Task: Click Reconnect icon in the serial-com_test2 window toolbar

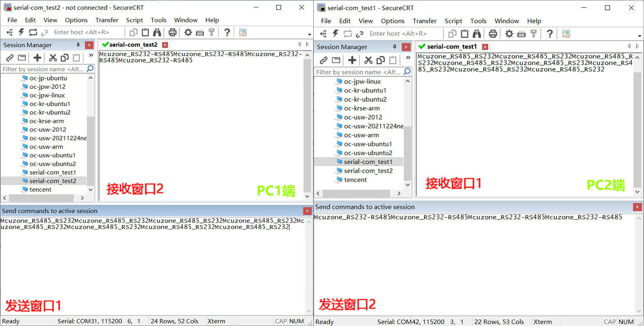Action: point(33,32)
